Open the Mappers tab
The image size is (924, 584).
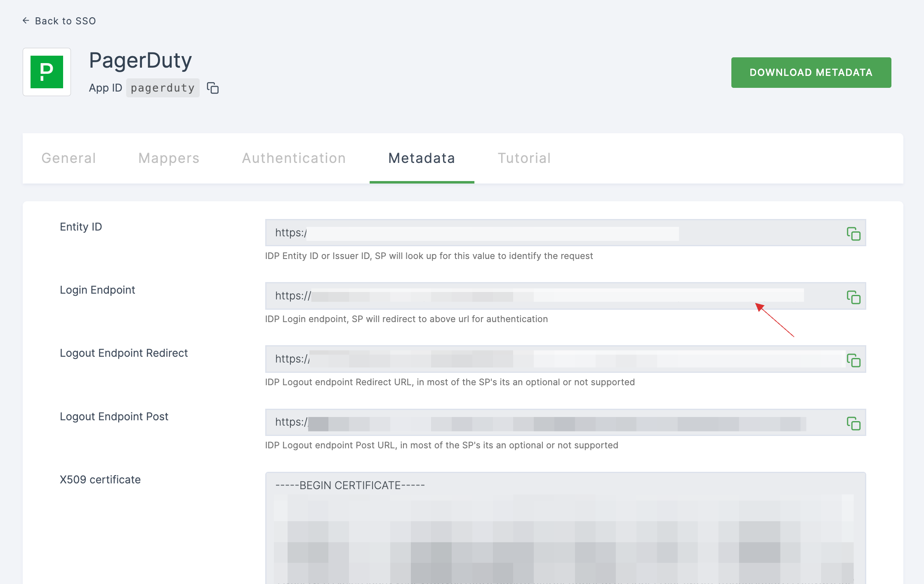coord(169,158)
